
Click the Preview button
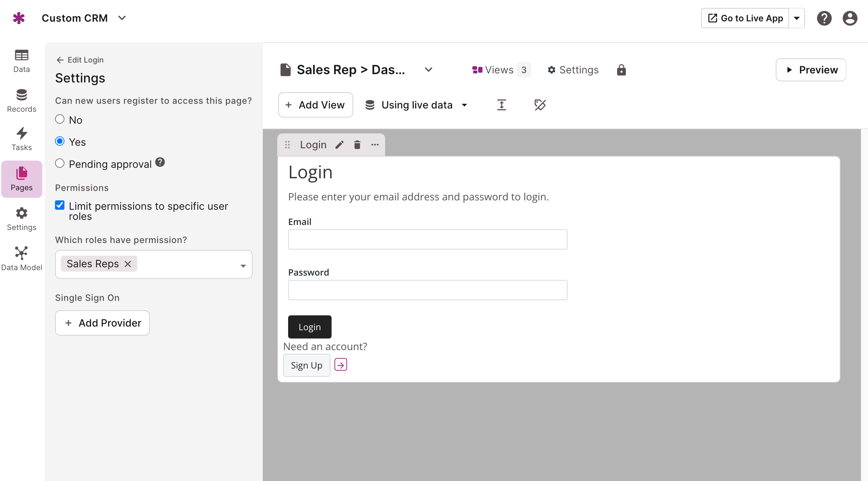tap(811, 70)
